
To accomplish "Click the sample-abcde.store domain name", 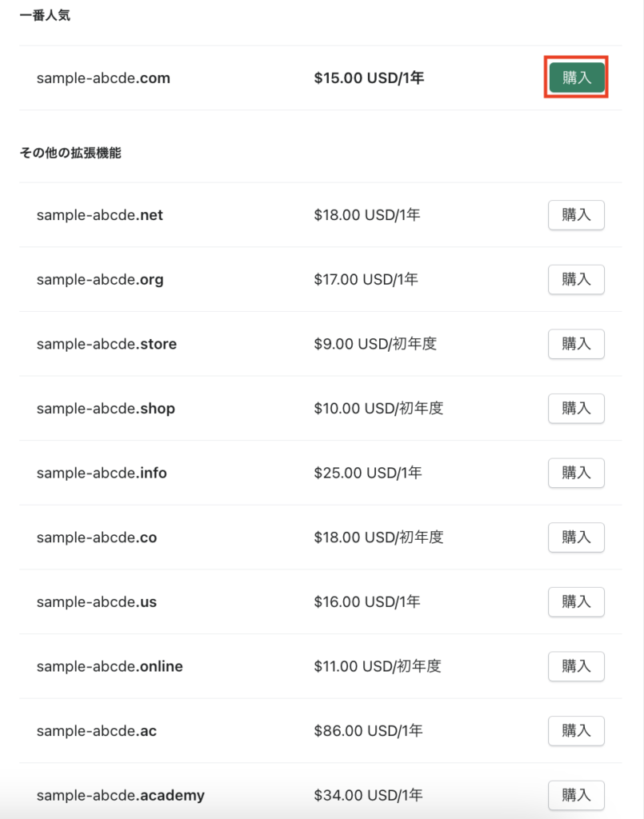I will pyautogui.click(x=106, y=344).
